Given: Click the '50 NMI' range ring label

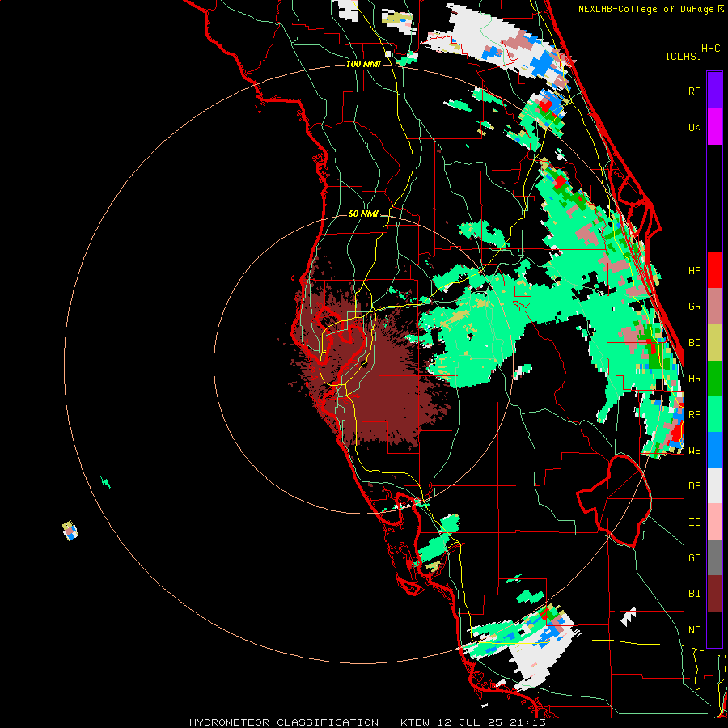Looking at the screenshot, I should [x=363, y=214].
